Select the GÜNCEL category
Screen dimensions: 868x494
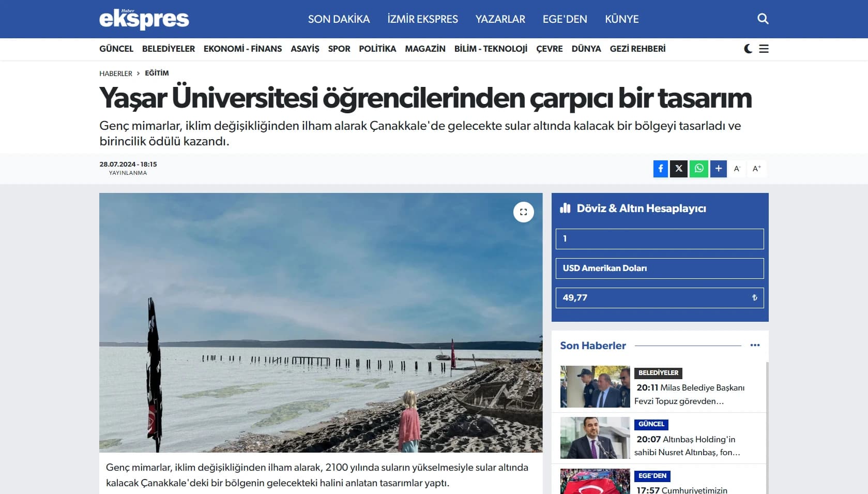[116, 49]
